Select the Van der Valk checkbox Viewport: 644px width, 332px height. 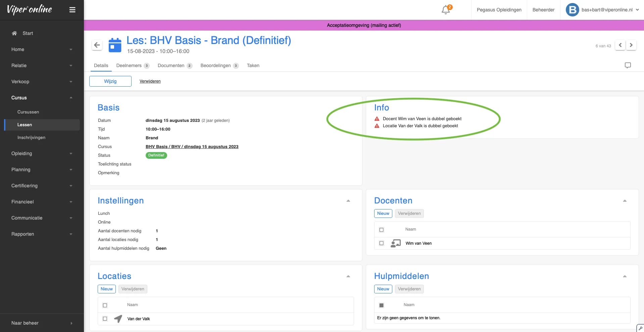tap(105, 319)
